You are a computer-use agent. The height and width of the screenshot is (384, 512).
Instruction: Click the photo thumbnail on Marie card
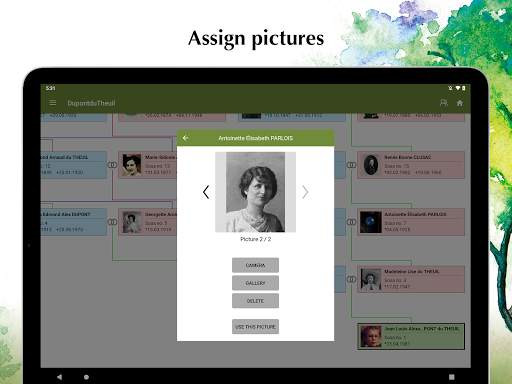(x=132, y=165)
